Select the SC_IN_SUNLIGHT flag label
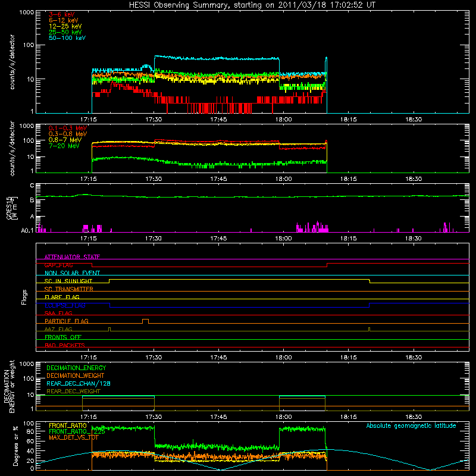The image size is (476, 476). coord(68,281)
